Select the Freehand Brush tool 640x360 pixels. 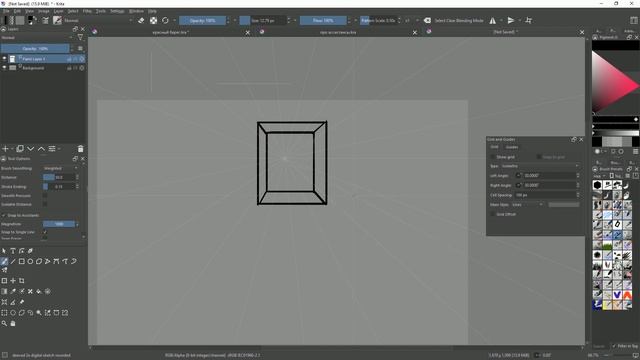(4, 261)
